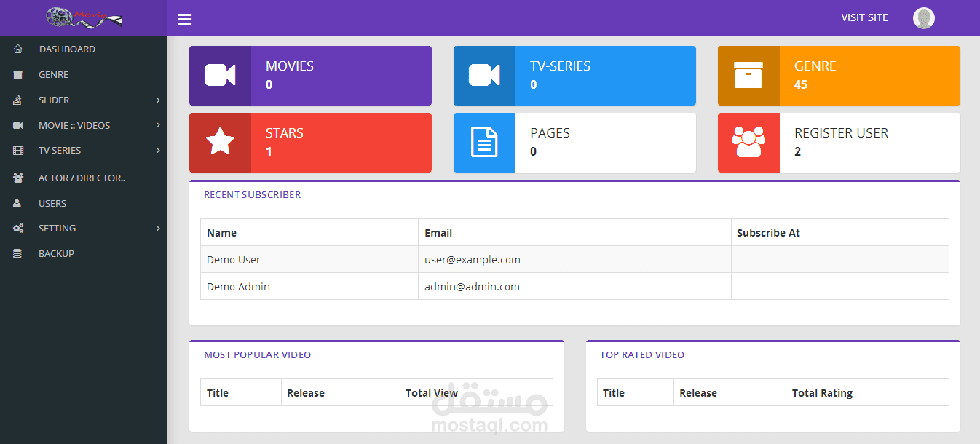Click the Genre archive icon in sidebar

coord(18,74)
